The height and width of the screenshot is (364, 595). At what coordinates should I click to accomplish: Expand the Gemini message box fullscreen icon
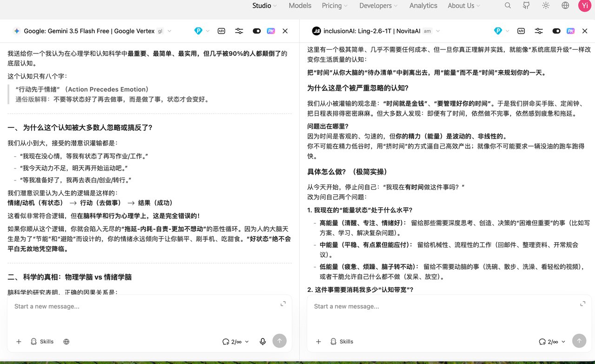[x=283, y=304]
